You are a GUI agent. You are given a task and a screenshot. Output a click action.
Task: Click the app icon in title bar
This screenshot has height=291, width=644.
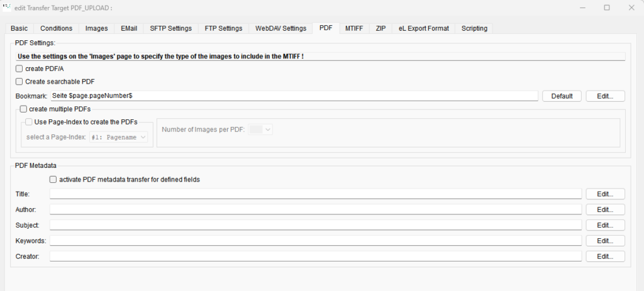tap(8, 7)
